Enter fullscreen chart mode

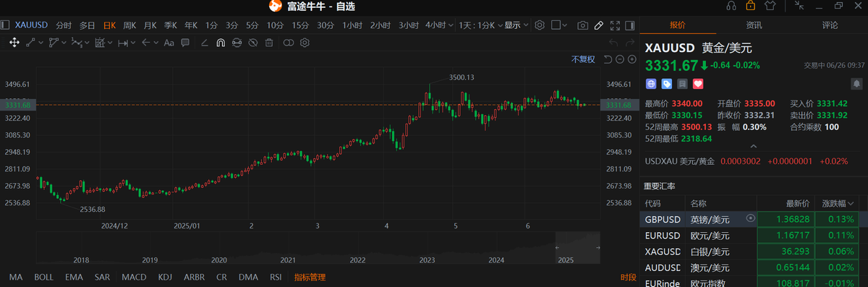coord(615,25)
